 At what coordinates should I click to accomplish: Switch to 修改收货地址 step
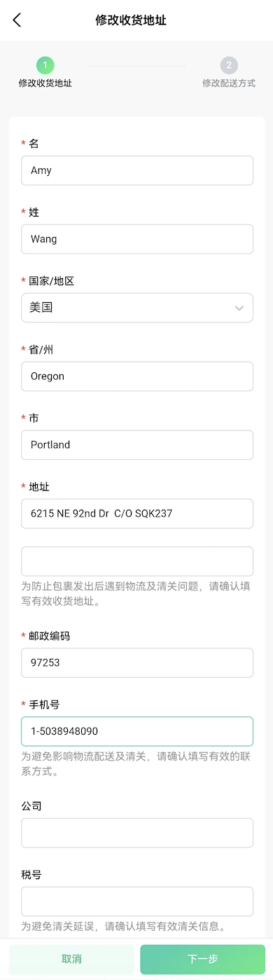[x=45, y=83]
